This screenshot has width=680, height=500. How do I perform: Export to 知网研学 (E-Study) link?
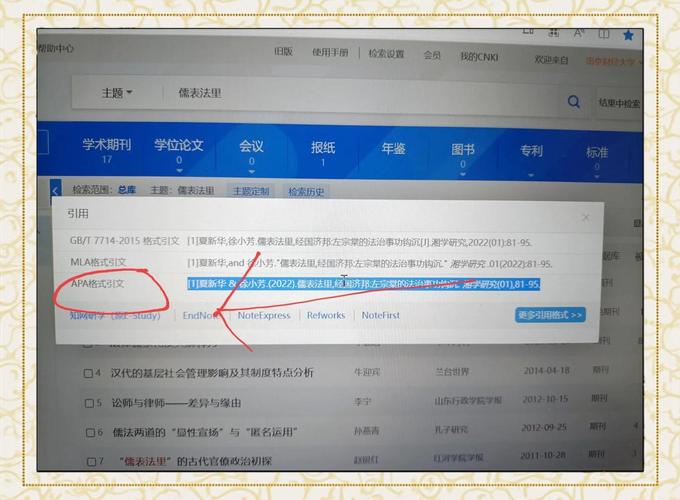tap(115, 315)
